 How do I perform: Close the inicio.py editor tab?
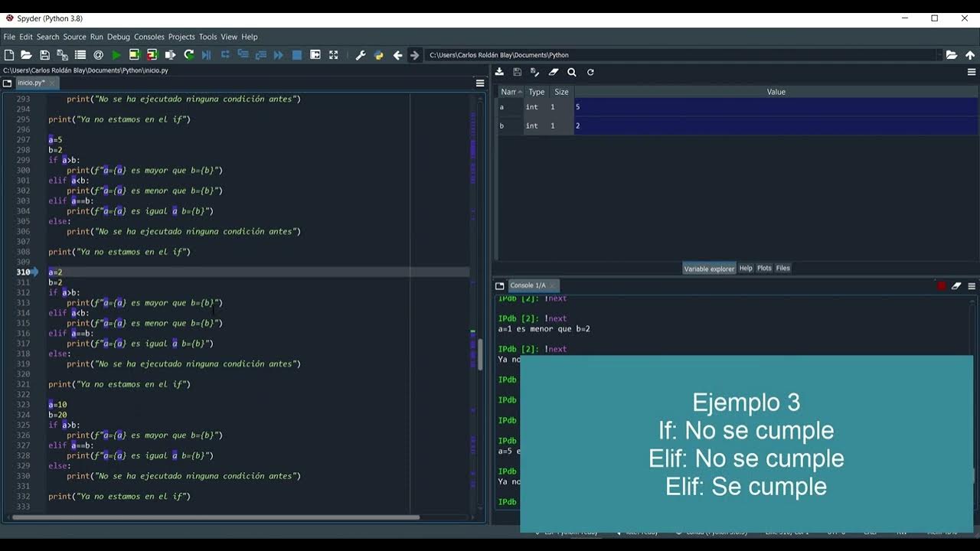(54, 83)
